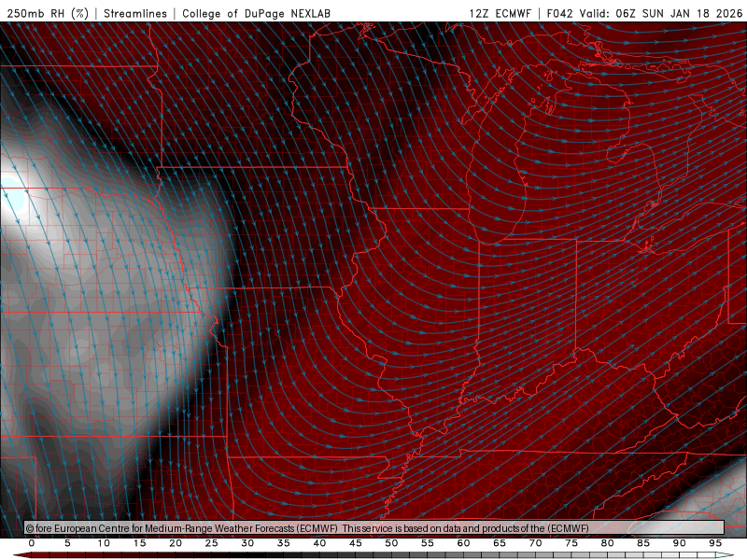747x560 pixels.
Task: Click the 'F042' forecast hour text
Action: click(x=559, y=13)
